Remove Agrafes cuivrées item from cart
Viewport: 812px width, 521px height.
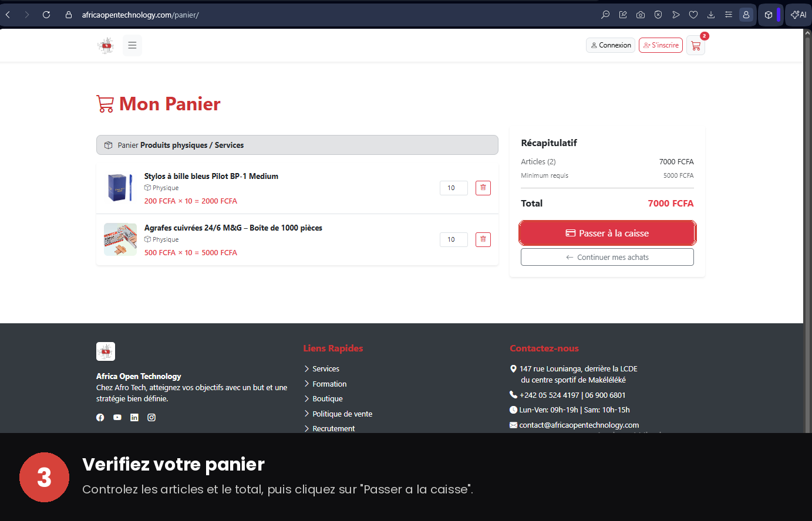pos(483,239)
